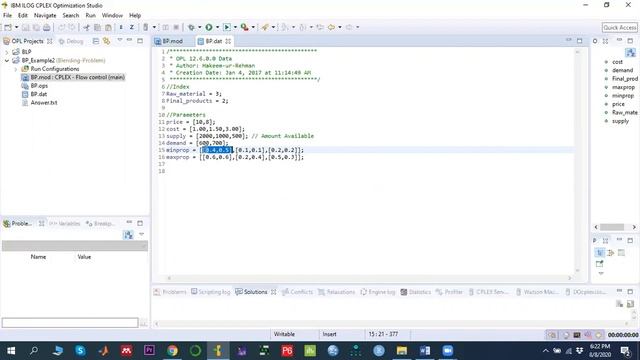This screenshot has width=640, height=360.
Task: Close the BP.dat editor tab
Action: click(x=228, y=41)
